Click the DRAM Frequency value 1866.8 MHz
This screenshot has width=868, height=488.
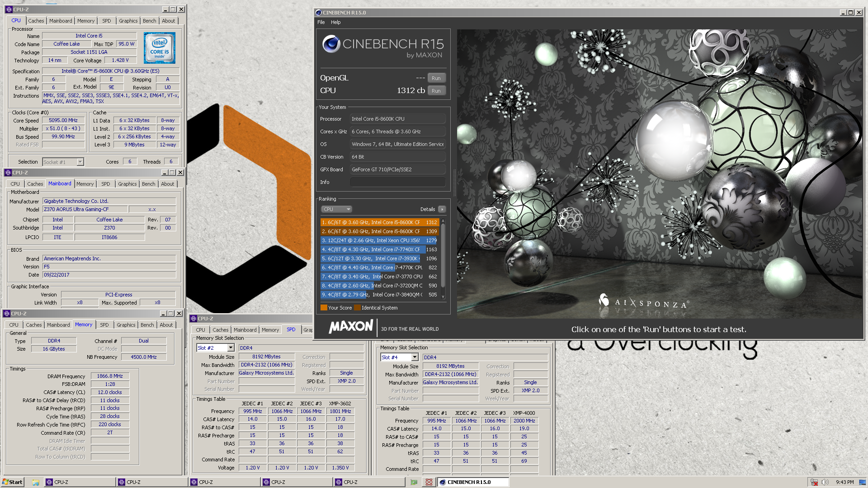[x=110, y=376]
